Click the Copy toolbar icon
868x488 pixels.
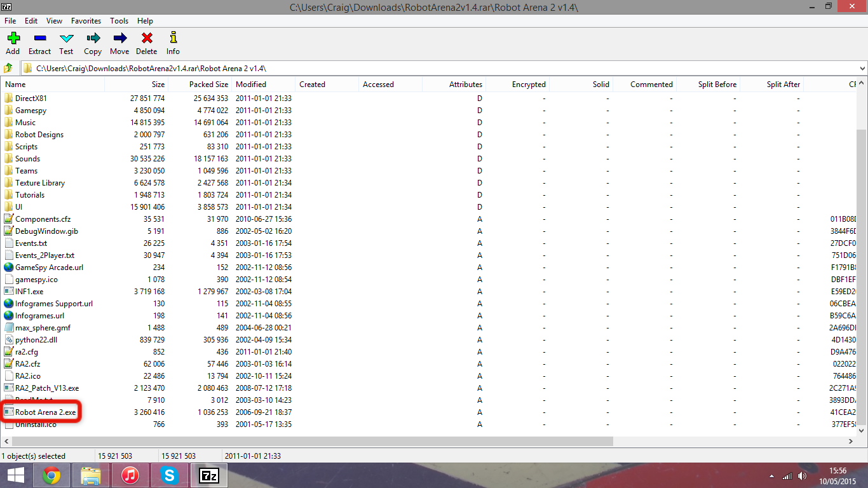(93, 38)
